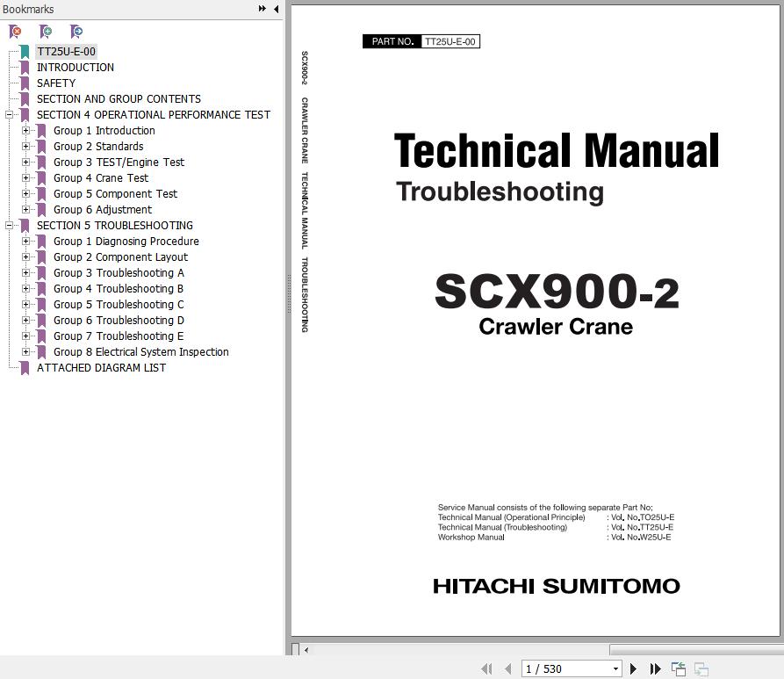Click the next view icon in navigation bar
Image resolution: width=784 pixels, height=679 pixels.
(x=701, y=668)
